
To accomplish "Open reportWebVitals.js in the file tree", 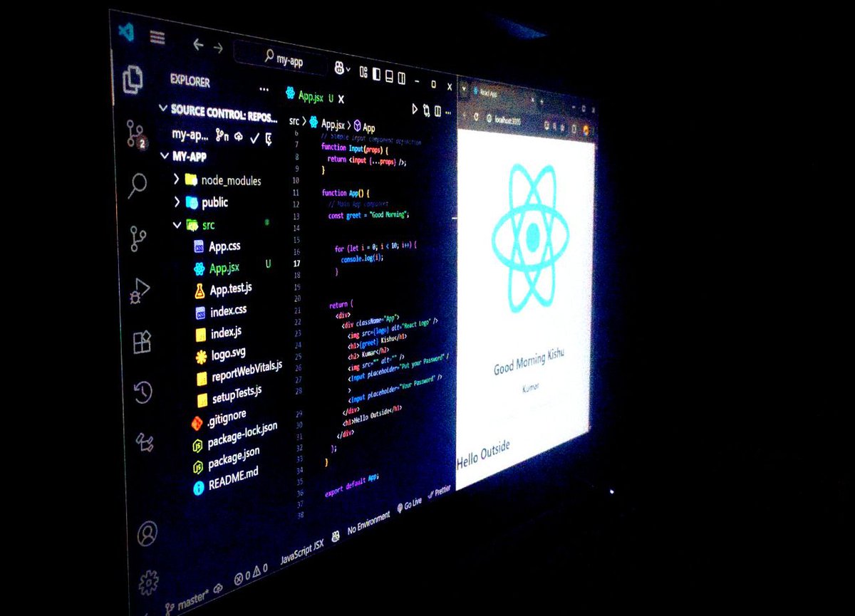I will [239, 372].
